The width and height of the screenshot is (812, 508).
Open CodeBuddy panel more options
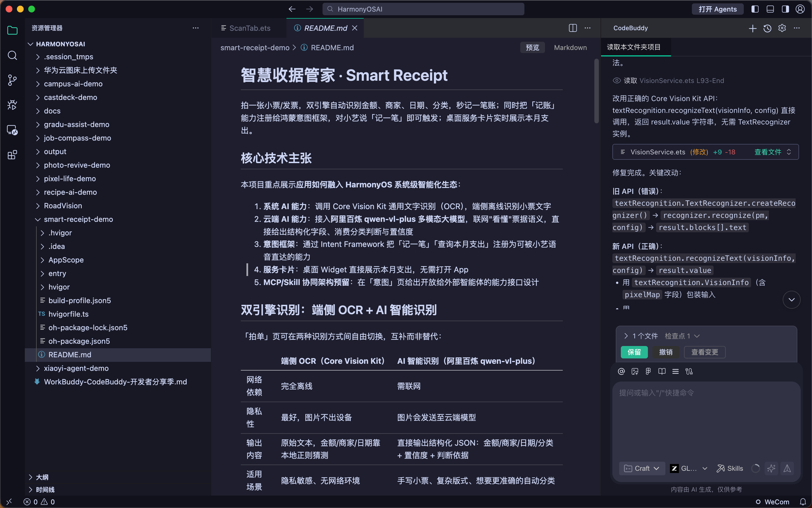click(797, 28)
